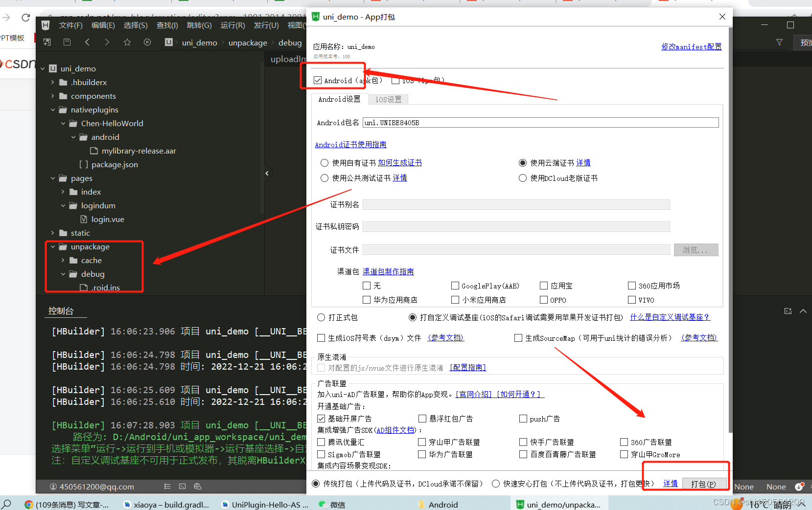This screenshot has height=510, width=812.
Task: Open the 修改manifest配置 link
Action: (691, 46)
